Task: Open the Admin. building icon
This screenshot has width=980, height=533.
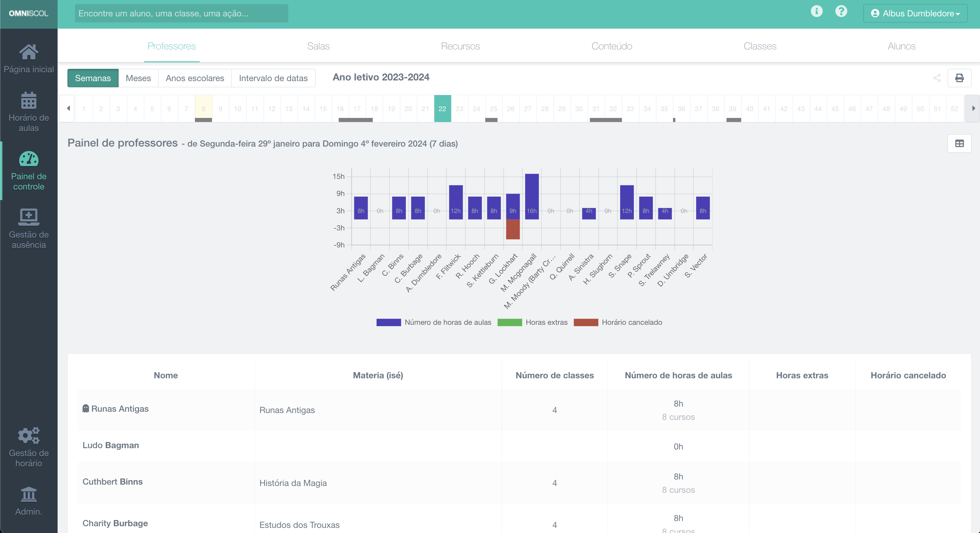Action: [x=29, y=494]
